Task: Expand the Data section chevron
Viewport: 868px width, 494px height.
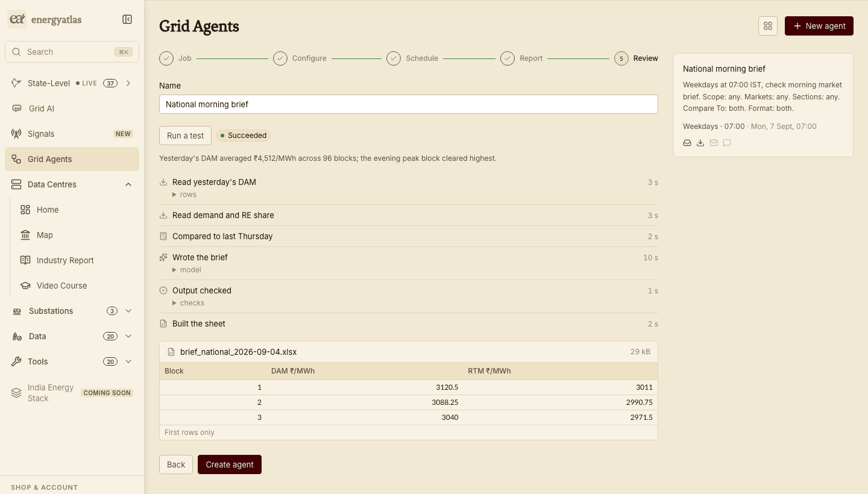Action: [x=128, y=336]
